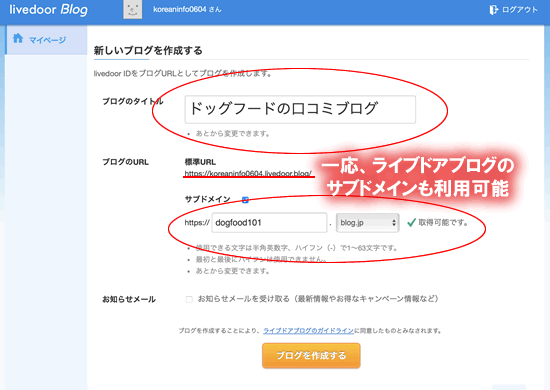Click the ブログのタイトル label
This screenshot has height=390, width=550.
133,101
